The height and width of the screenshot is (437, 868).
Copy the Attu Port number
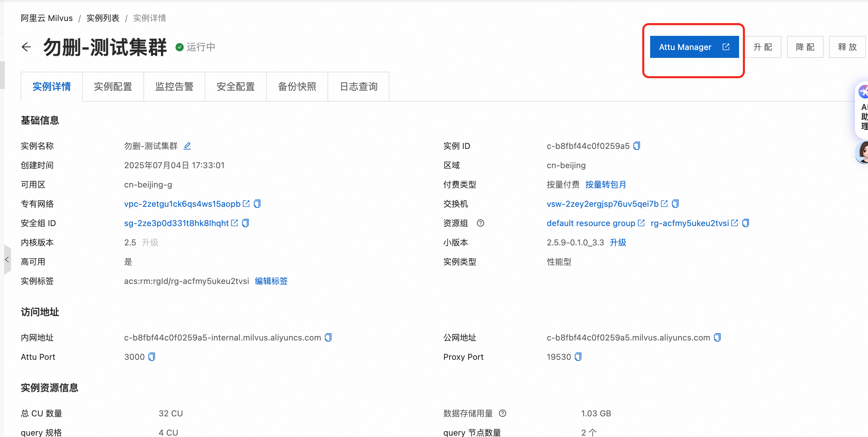[152, 357]
